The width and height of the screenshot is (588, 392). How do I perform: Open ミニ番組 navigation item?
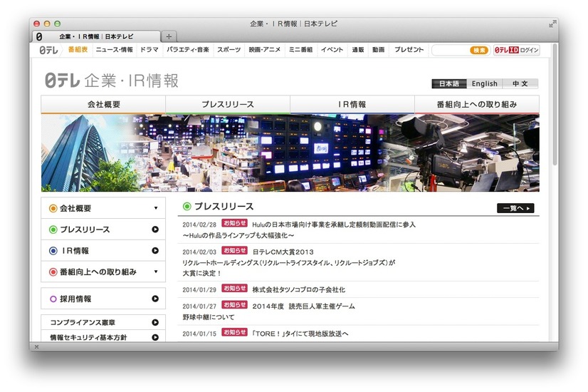300,50
